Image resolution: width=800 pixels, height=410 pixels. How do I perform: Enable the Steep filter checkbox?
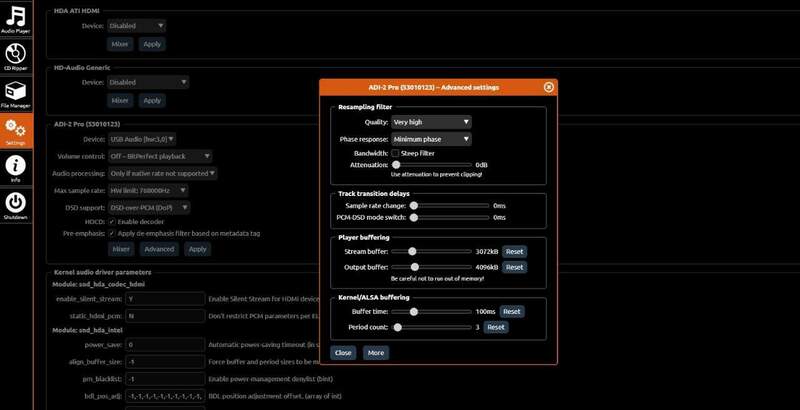(395, 153)
